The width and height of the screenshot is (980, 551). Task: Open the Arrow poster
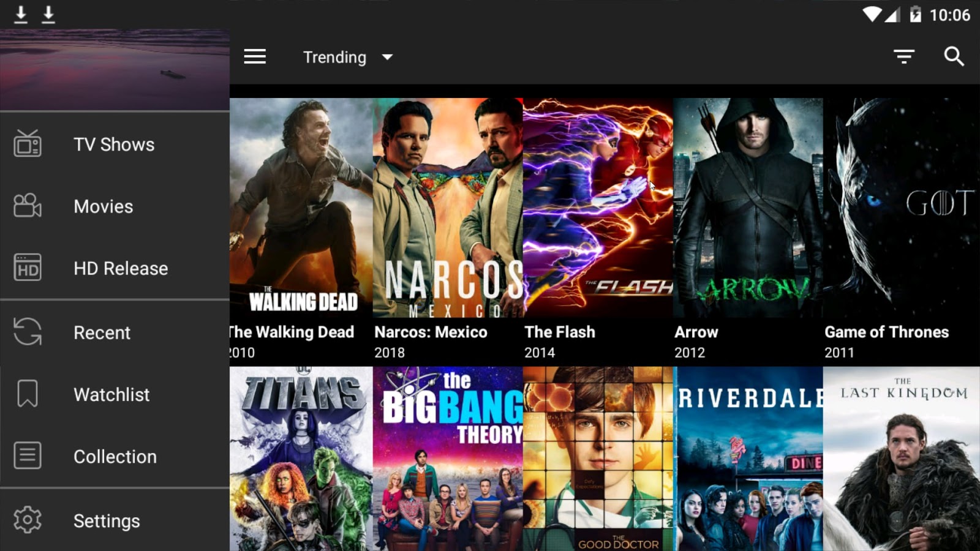point(748,208)
